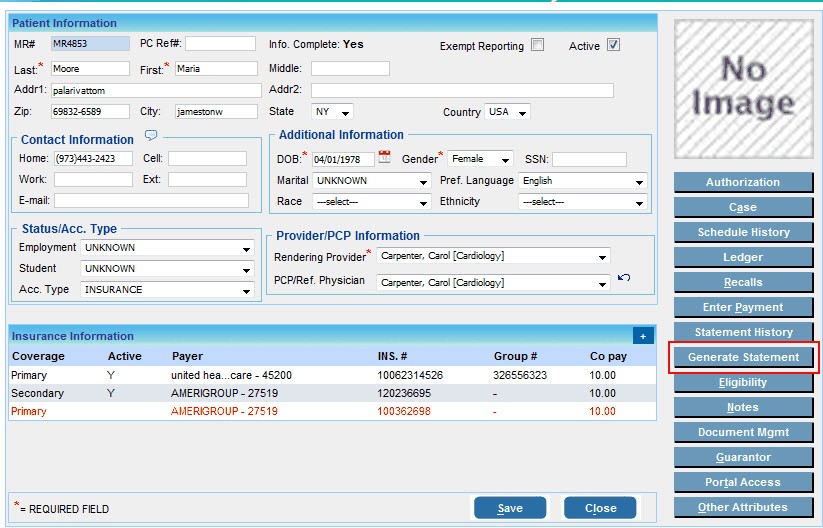Viewport: 823px width, 528px height.
Task: Click the Generate Statement button
Action: [x=743, y=357]
